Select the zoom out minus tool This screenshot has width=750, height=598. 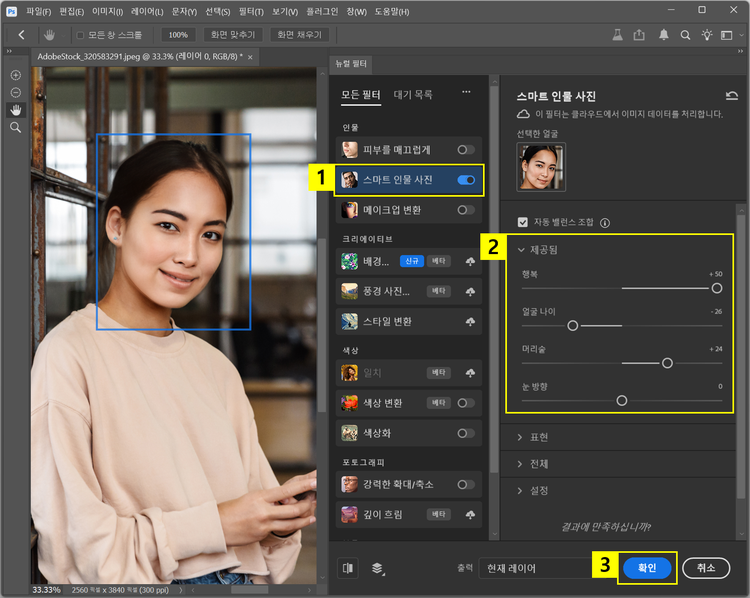pos(15,92)
